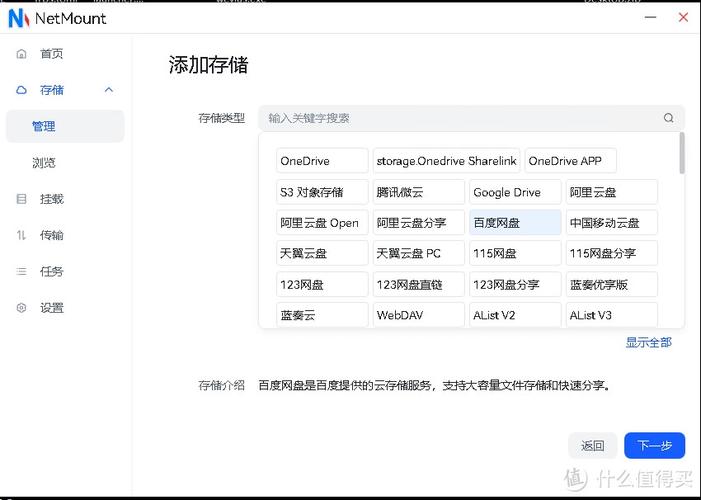701x500 pixels.
Task: Click the search magnifier icon
Action: click(x=668, y=118)
